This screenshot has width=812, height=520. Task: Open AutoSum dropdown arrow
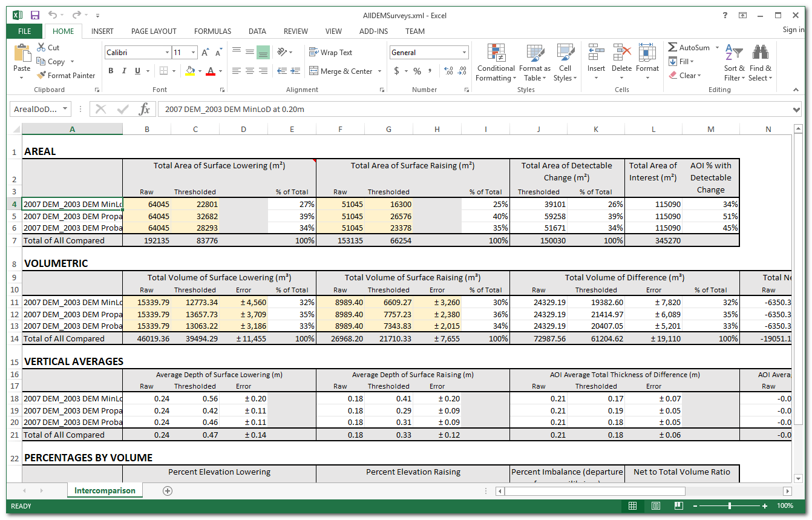pyautogui.click(x=717, y=48)
